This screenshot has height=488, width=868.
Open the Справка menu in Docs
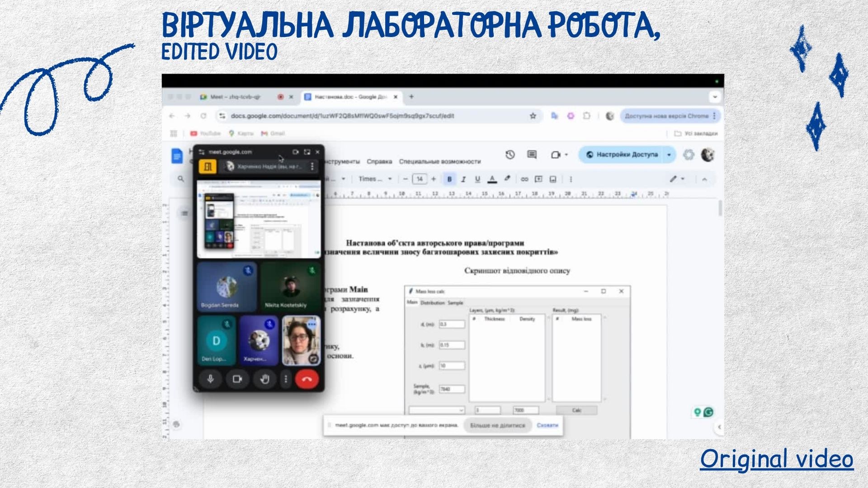(379, 161)
